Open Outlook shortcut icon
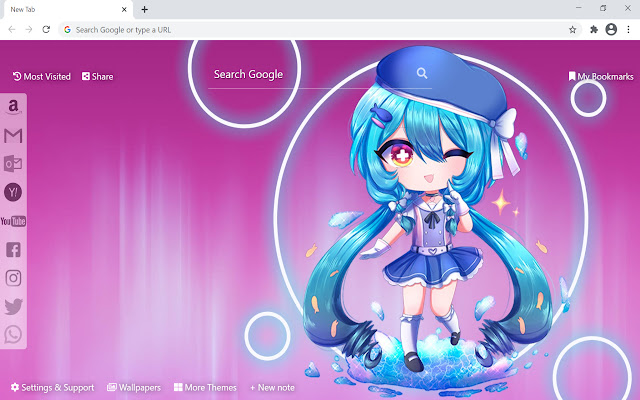Screen dimensions: 640x400 (13, 164)
